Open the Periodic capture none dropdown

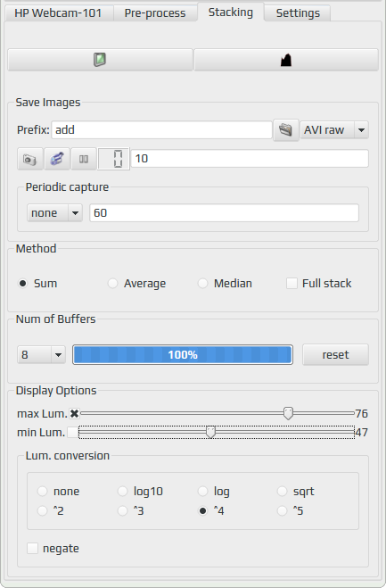[54, 213]
